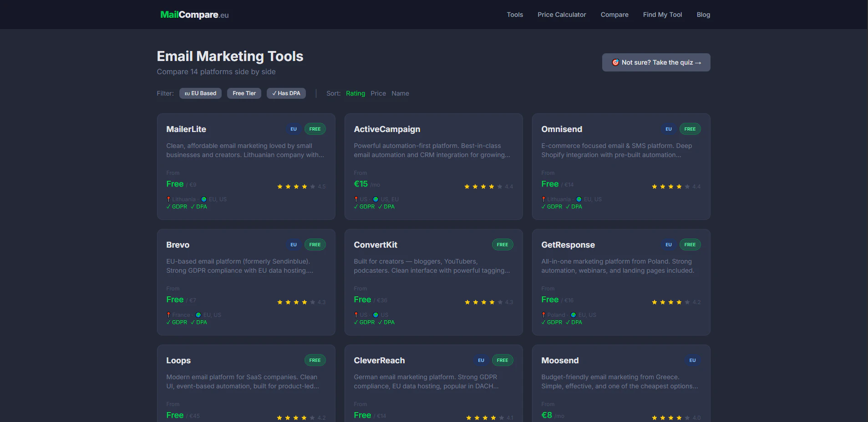Click Omnisend's 4.4 star rating
The image size is (868, 422).
[x=676, y=187]
